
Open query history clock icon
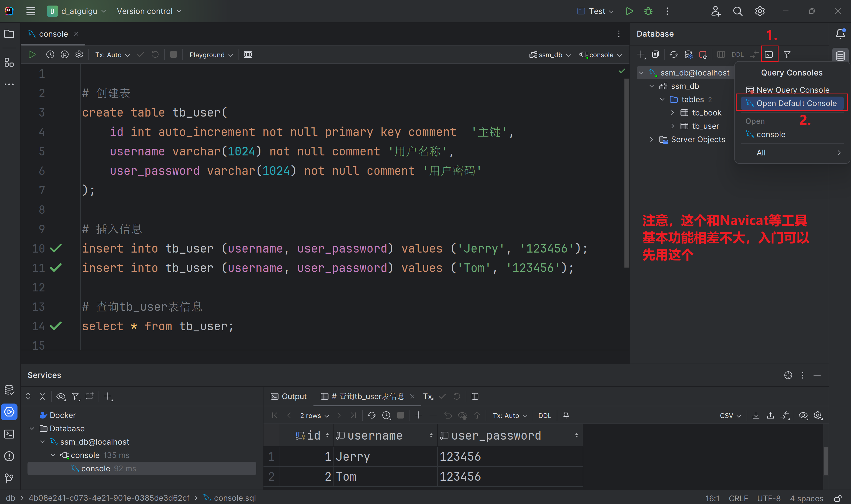tap(50, 55)
